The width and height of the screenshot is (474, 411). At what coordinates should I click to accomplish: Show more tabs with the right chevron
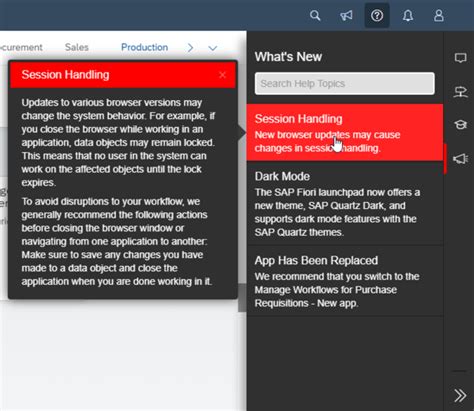click(190, 48)
